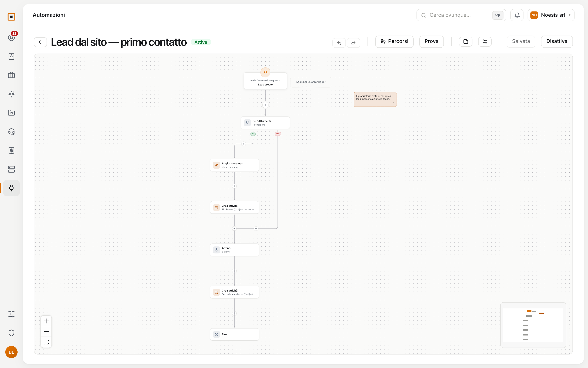This screenshot has width=588, height=368.
Task: Click Aggiungi un altro trigger
Action: coord(311,82)
